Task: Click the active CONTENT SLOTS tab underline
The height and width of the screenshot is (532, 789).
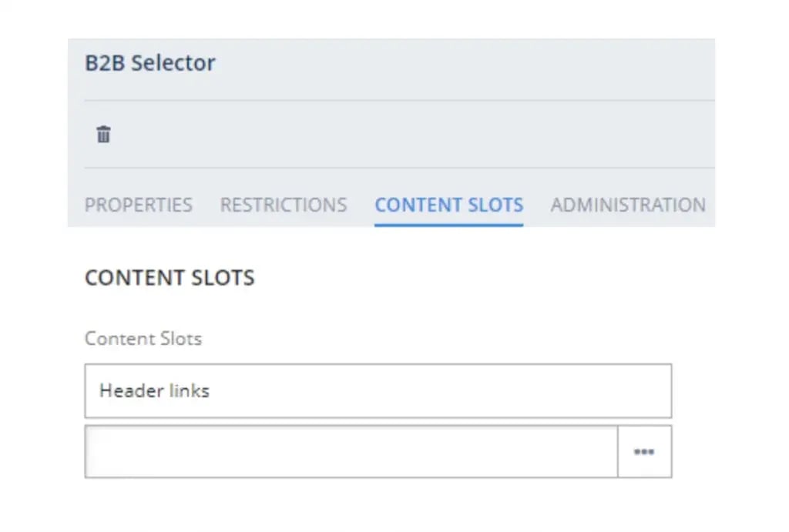Action: 448,222
